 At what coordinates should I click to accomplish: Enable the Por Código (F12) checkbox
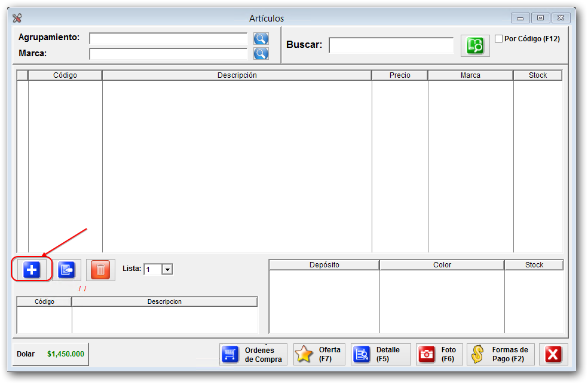499,39
